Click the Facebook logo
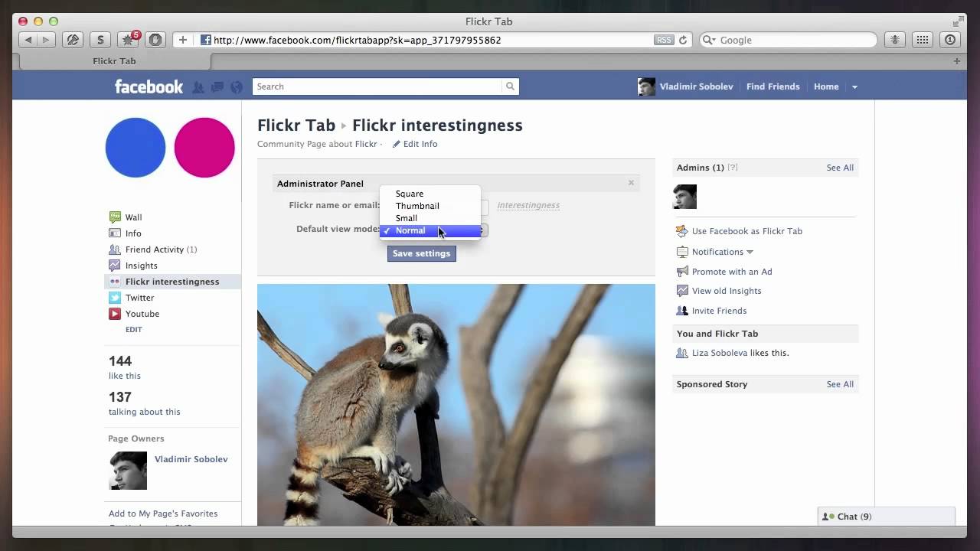The image size is (980, 551). (149, 86)
